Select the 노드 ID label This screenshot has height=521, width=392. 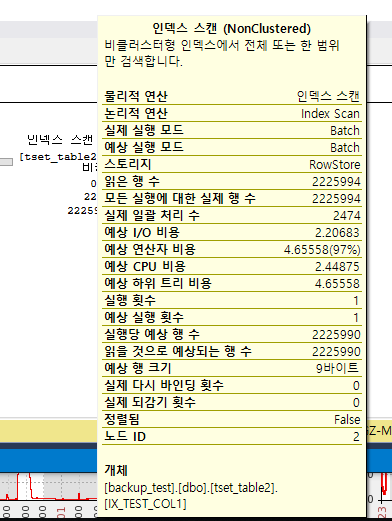(x=125, y=436)
